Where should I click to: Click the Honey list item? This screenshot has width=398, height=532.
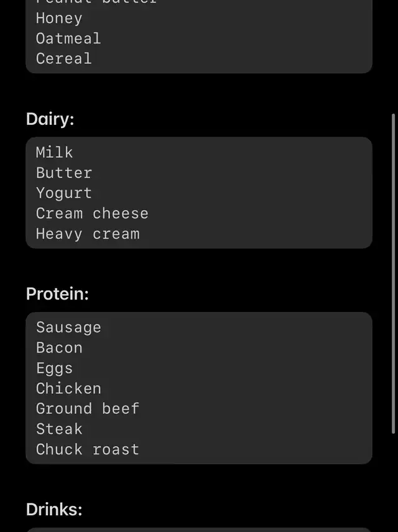click(x=59, y=19)
